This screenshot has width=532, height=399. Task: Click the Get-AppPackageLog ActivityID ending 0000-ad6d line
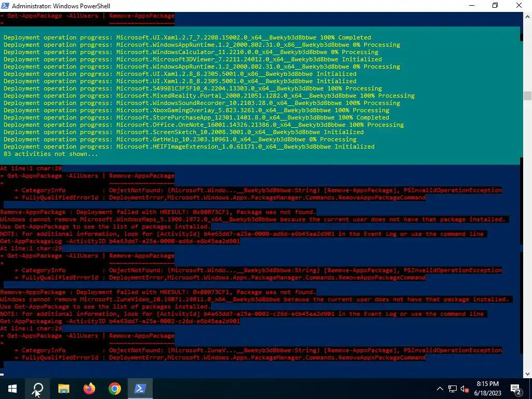click(x=120, y=241)
